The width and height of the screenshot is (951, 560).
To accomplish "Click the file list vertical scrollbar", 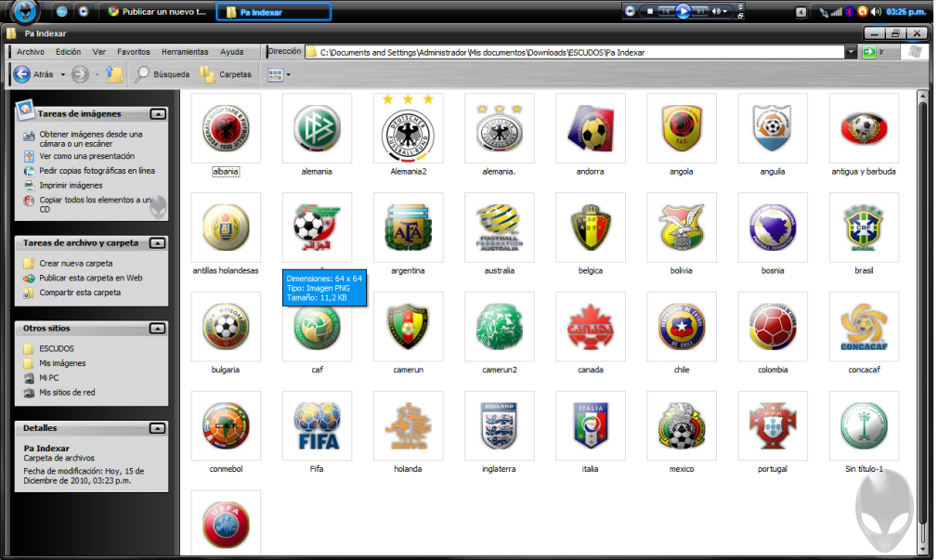I will (x=922, y=322).
